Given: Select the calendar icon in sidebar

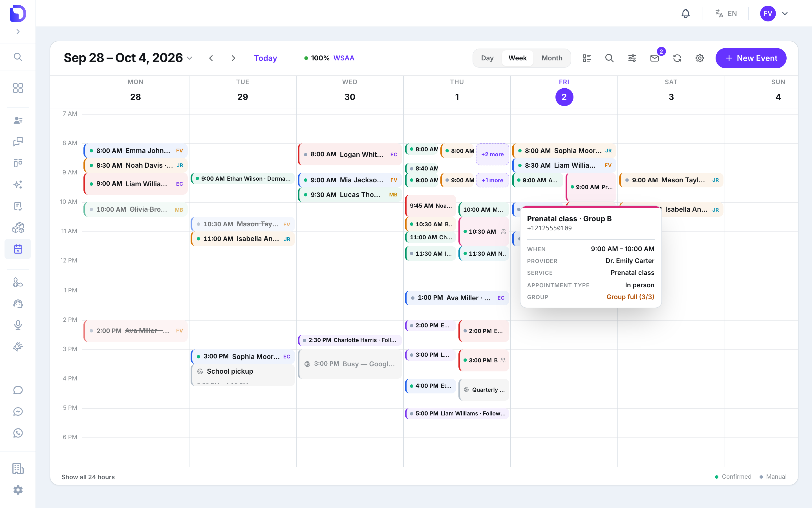Looking at the screenshot, I should pyautogui.click(x=18, y=249).
